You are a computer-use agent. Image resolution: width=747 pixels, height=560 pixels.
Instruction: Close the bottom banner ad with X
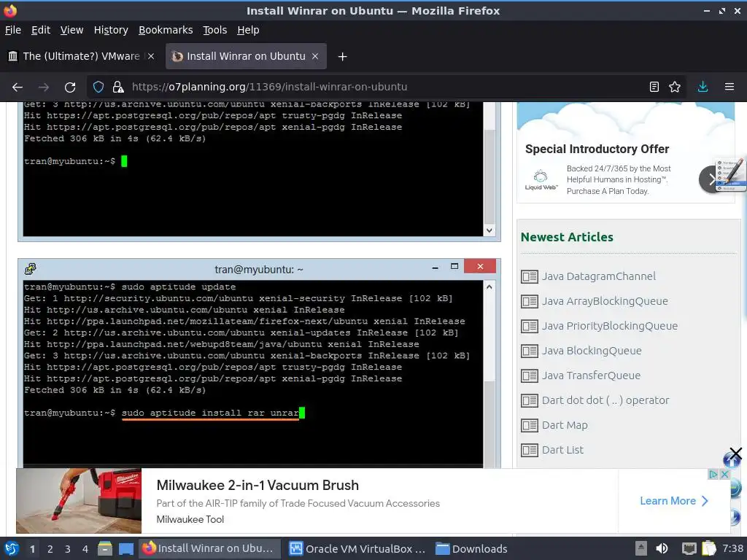click(724, 474)
